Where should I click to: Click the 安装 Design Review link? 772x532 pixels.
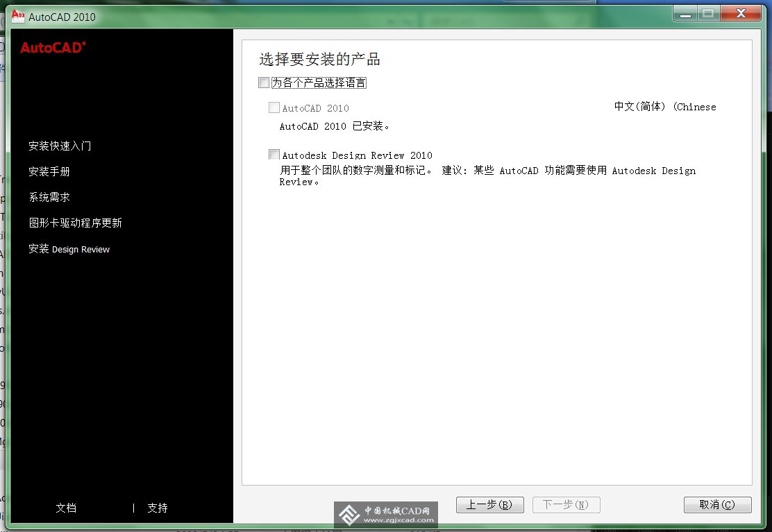click(69, 249)
